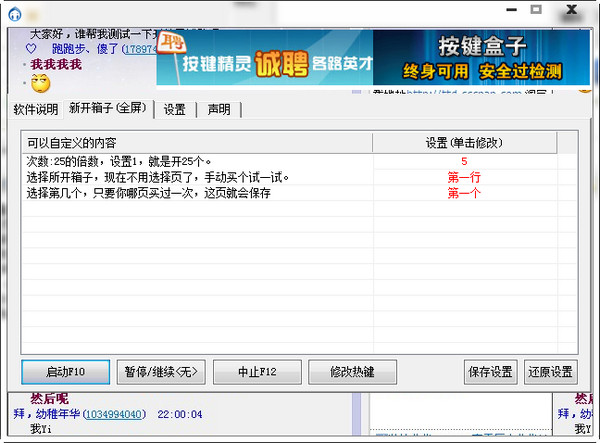The height and width of the screenshot is (443, 600).
Task: Change the 第一个 setting value
Action: click(464, 193)
